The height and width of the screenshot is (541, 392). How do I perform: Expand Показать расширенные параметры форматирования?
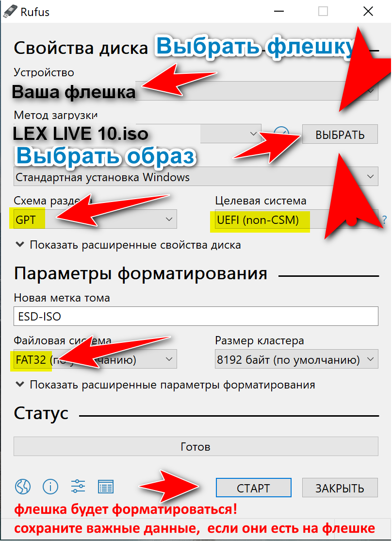tap(165, 385)
